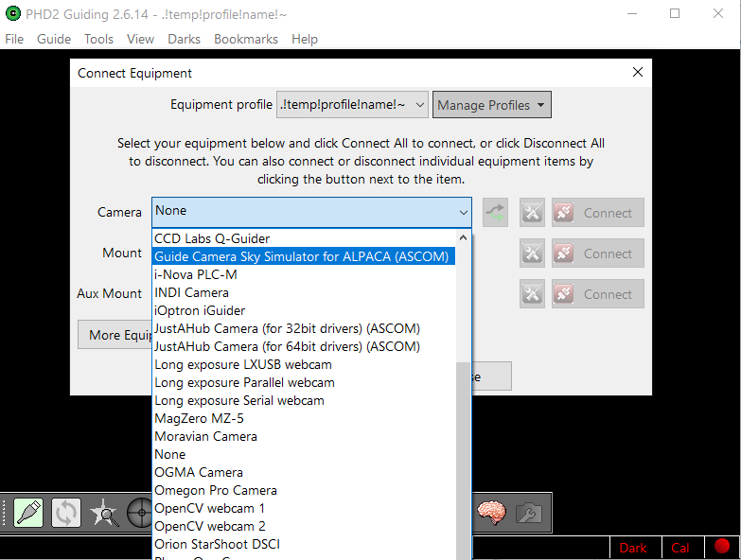Viewport: 741px width, 560px height.
Task: Click the camera settings wrench icon in toolbar
Action: pyautogui.click(x=528, y=512)
